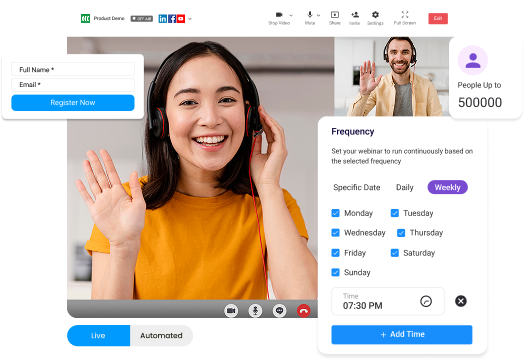Click the LinkedIn streaming icon

[x=163, y=19]
